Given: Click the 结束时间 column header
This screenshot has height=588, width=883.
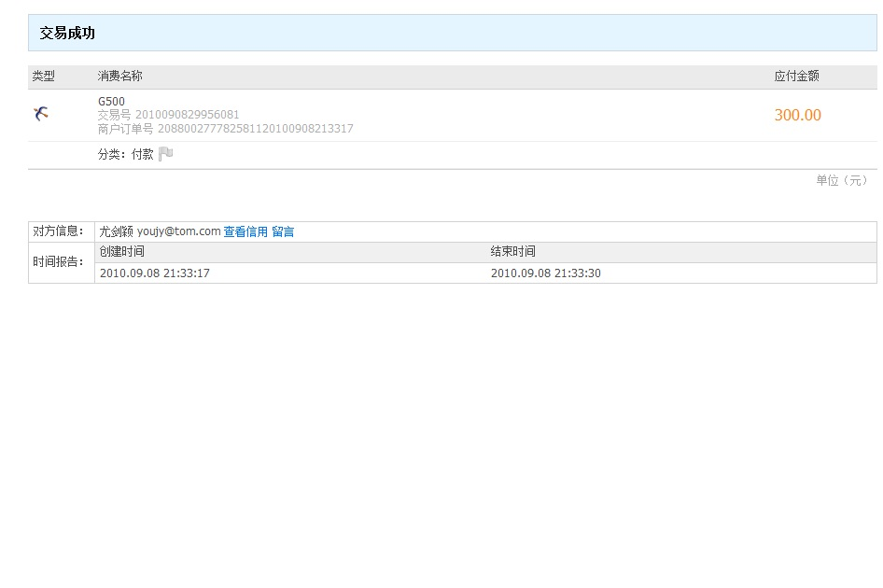Looking at the screenshot, I should (513, 252).
